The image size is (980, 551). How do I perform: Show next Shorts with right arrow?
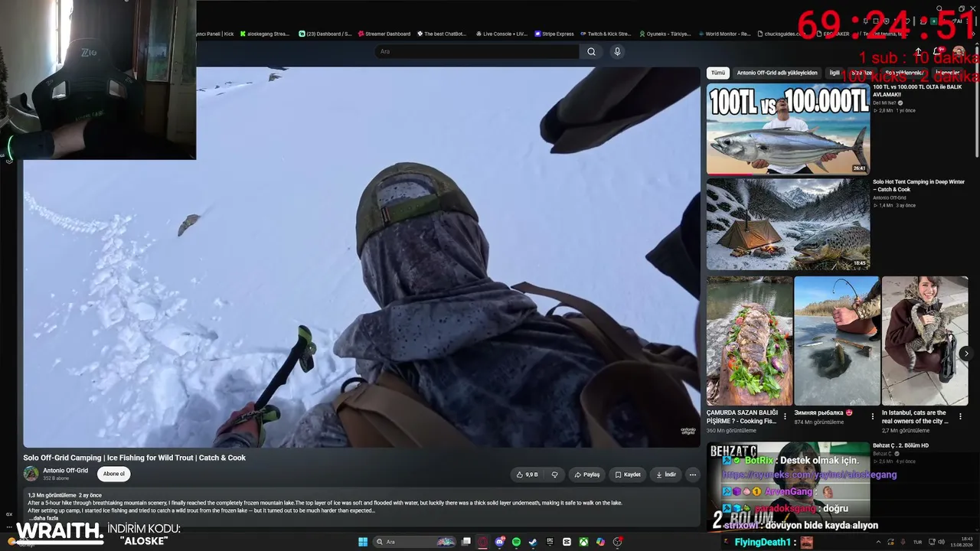[x=966, y=354]
